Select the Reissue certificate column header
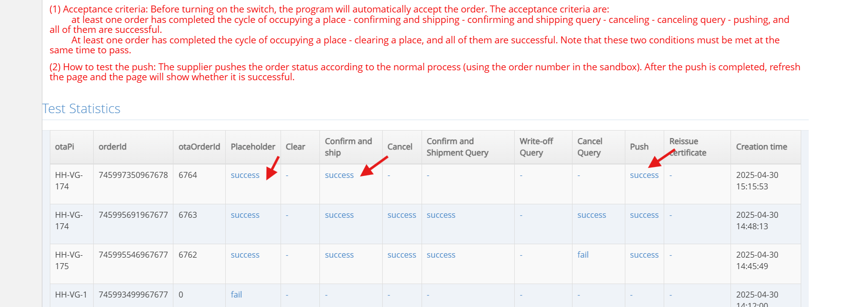 point(687,147)
